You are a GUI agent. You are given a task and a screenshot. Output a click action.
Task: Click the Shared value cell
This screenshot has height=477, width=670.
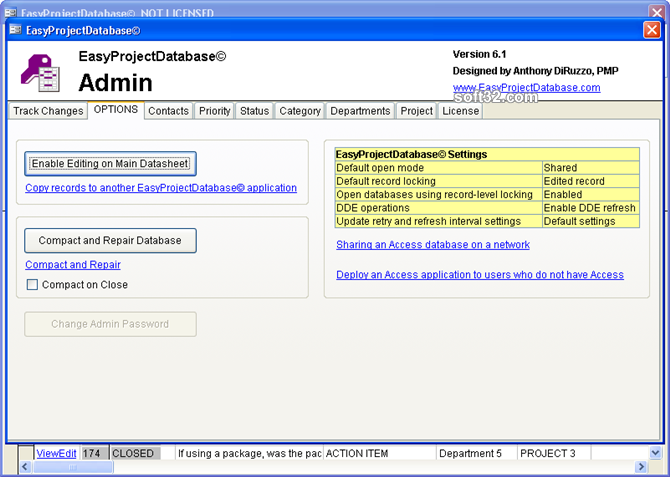591,168
